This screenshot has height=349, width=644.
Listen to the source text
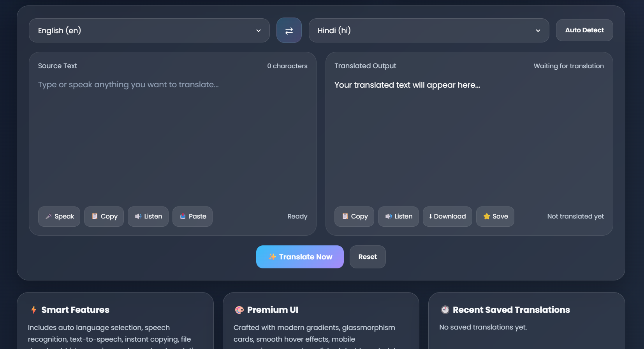point(148,217)
